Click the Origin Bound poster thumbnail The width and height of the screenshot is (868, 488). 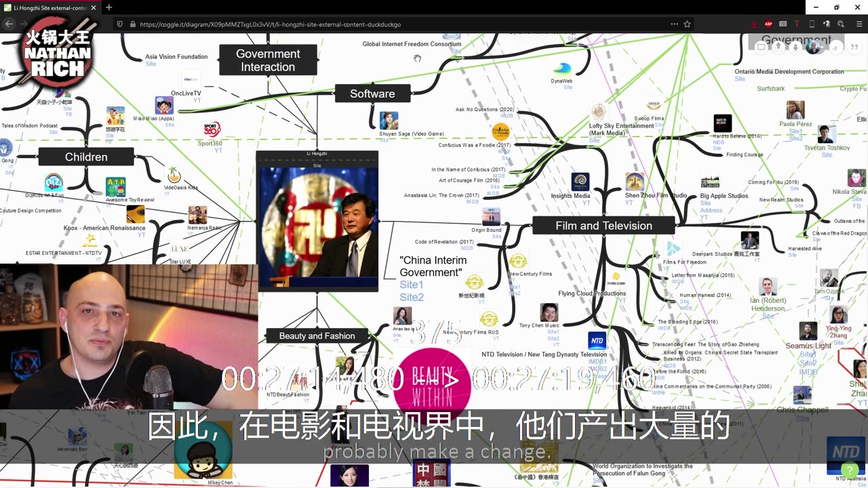491,217
